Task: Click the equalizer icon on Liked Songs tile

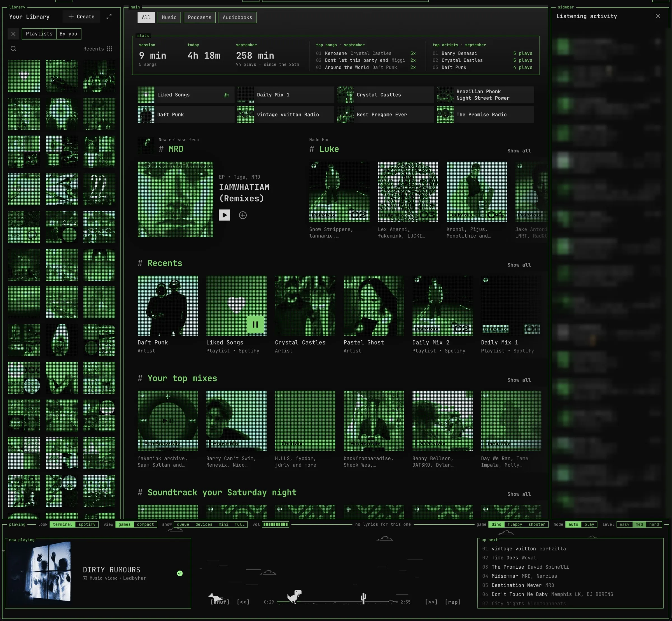Action: coord(226,95)
